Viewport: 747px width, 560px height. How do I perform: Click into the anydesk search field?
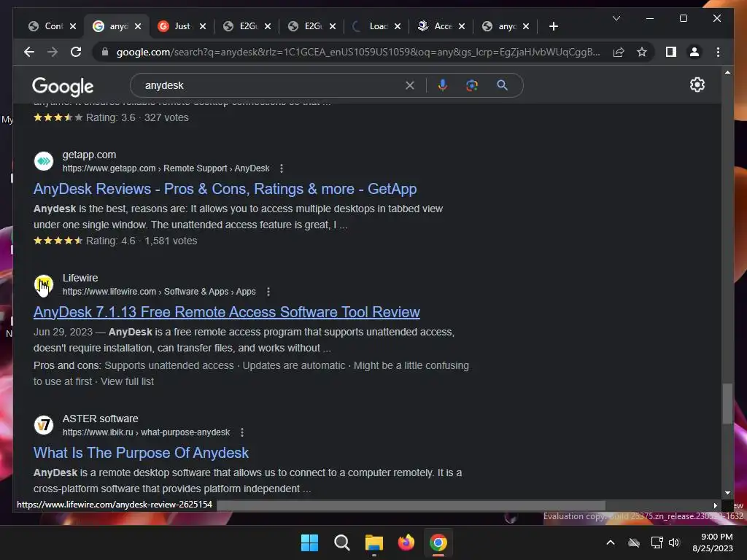[271, 85]
